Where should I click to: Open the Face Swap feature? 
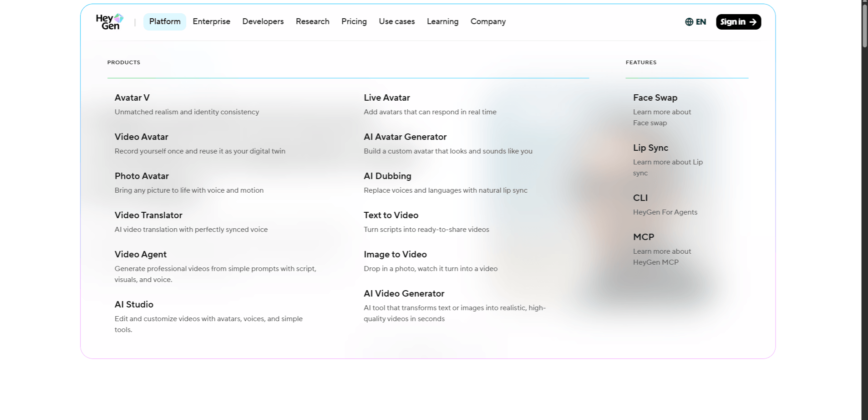coord(655,97)
